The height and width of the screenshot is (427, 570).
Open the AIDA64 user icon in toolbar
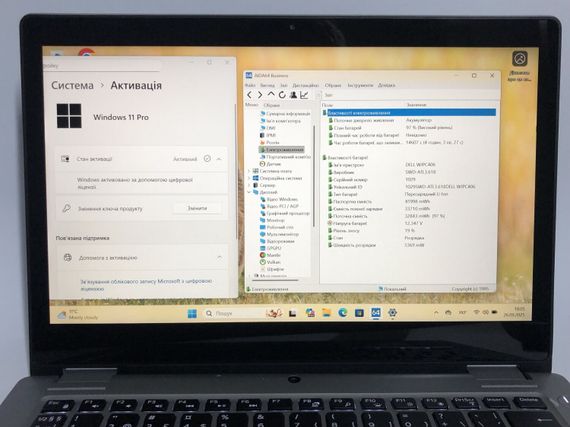click(x=293, y=95)
